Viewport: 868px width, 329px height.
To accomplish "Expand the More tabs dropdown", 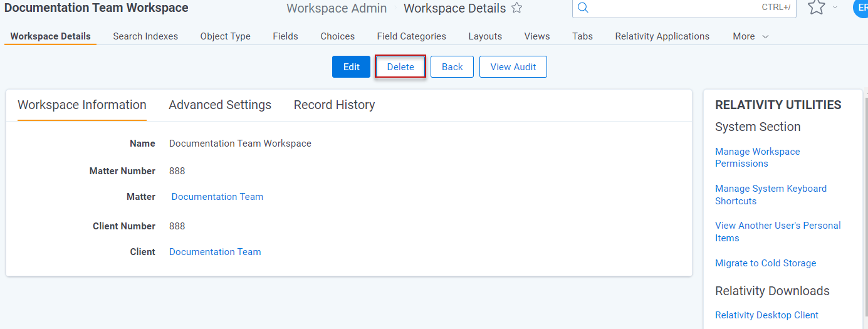I will click(x=750, y=36).
